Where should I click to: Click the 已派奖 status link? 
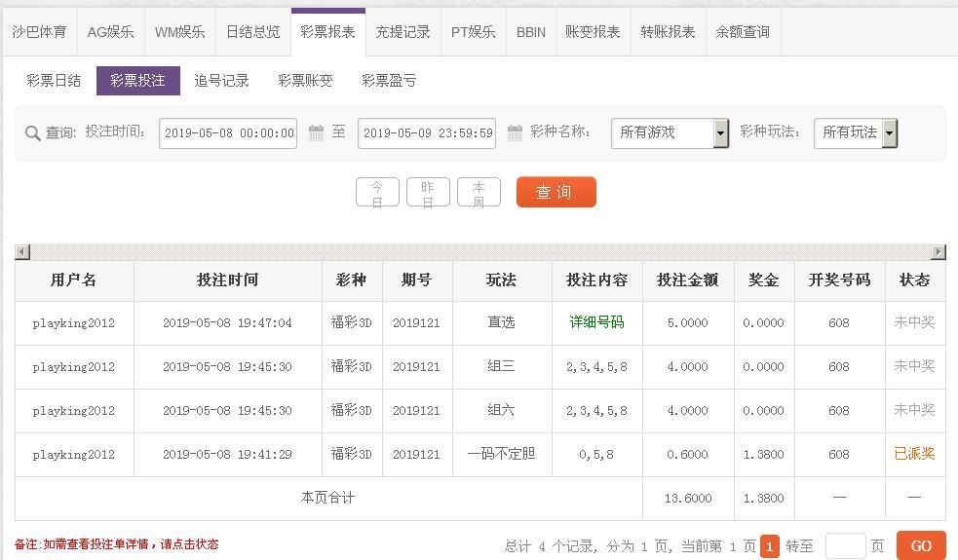(x=914, y=454)
